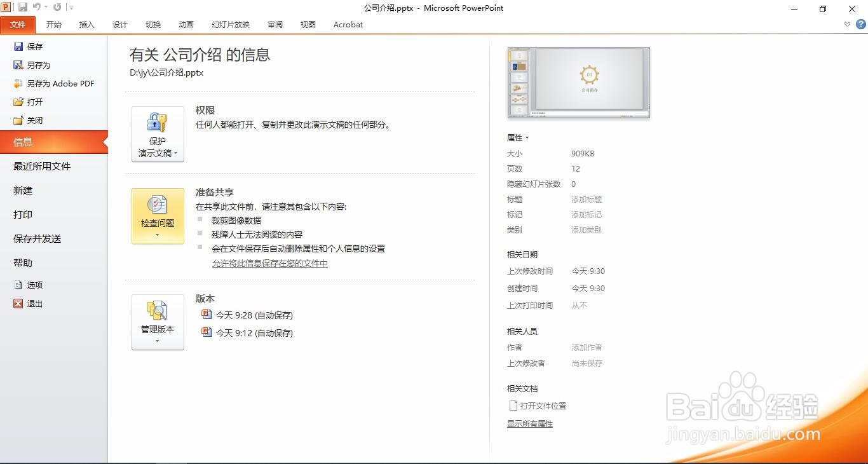
Task: Switch to the 设计 ribbon tab
Action: tap(120, 25)
